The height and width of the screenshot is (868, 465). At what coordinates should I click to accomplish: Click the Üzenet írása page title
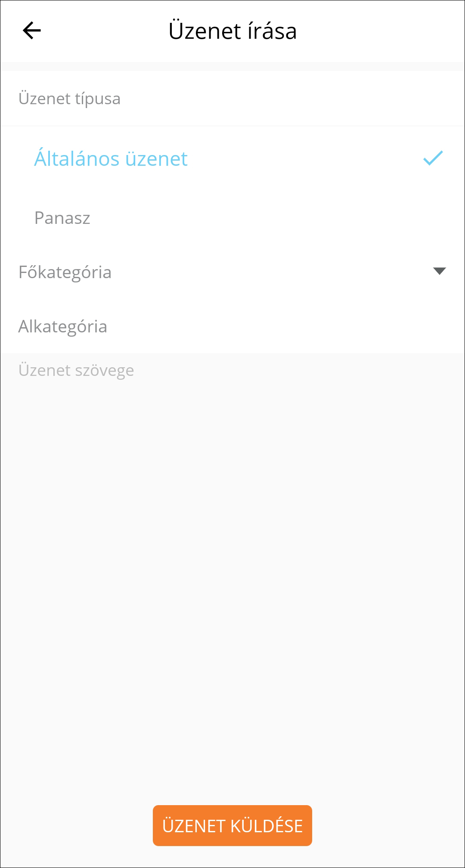click(x=232, y=31)
